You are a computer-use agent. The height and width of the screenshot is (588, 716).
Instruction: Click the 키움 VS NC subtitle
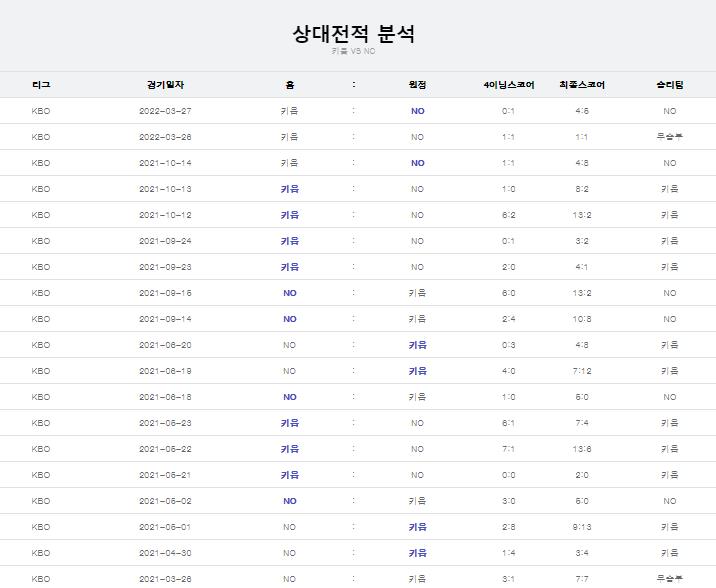353,51
